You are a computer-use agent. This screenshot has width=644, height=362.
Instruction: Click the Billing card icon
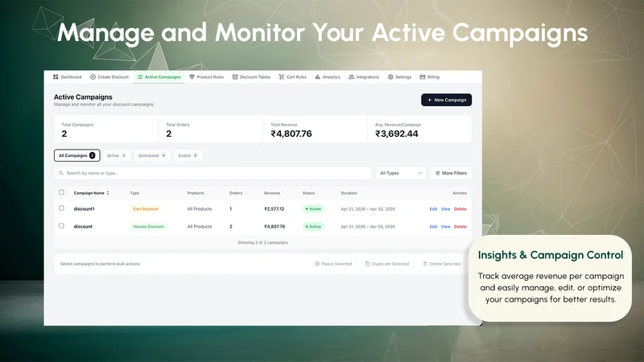tap(422, 76)
